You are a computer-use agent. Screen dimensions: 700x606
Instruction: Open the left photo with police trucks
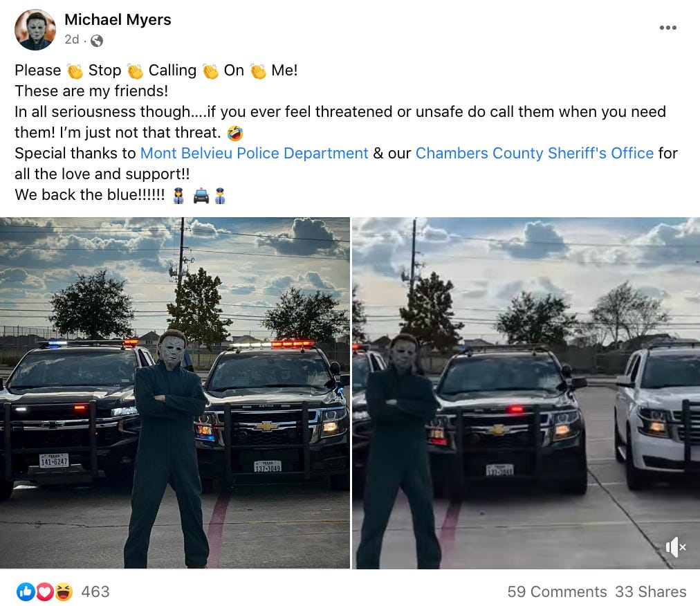click(174, 393)
